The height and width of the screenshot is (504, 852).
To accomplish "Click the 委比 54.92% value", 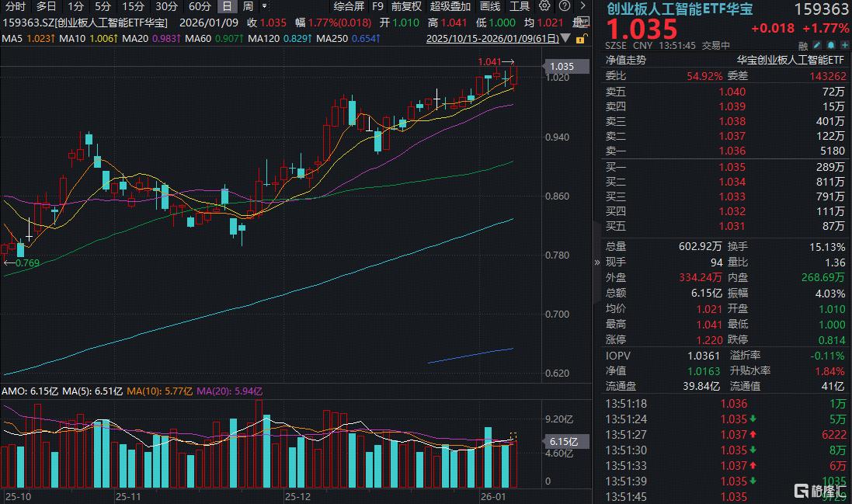I will tap(704, 76).
